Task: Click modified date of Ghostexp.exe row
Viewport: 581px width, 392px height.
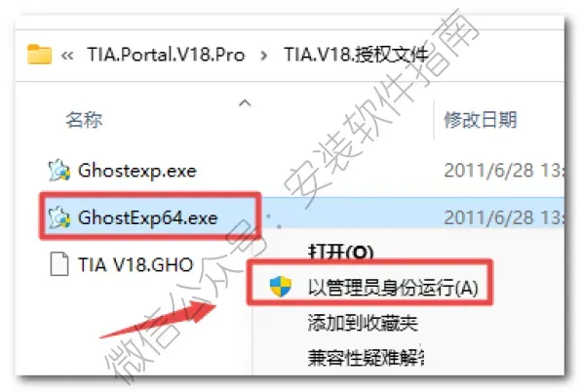Action: click(x=504, y=171)
